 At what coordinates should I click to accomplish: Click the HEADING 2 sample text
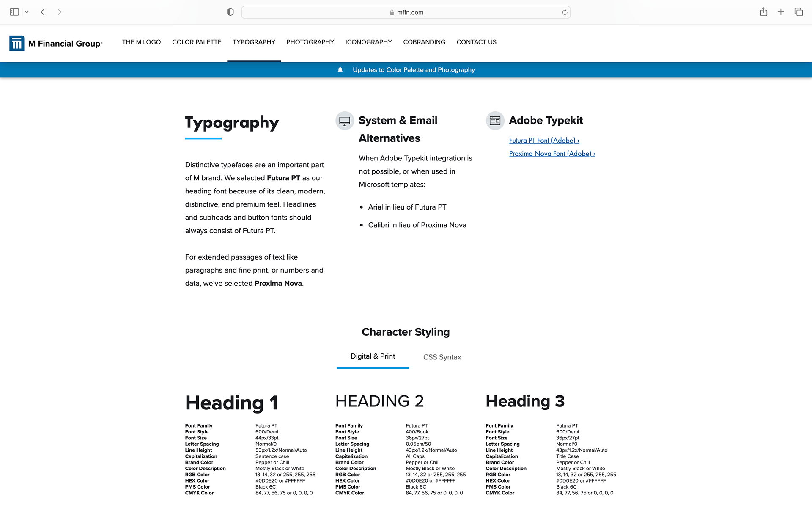click(379, 401)
